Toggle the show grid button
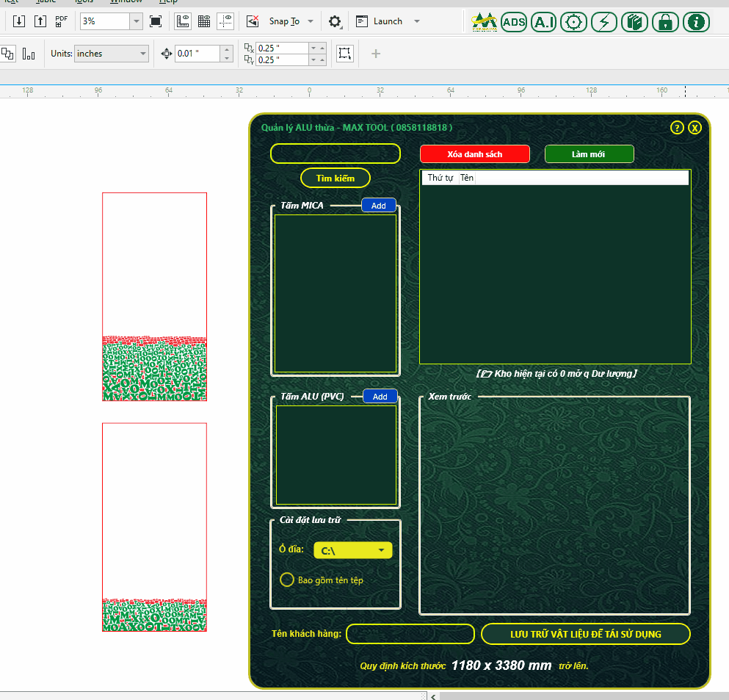This screenshot has width=729, height=700. point(204,21)
